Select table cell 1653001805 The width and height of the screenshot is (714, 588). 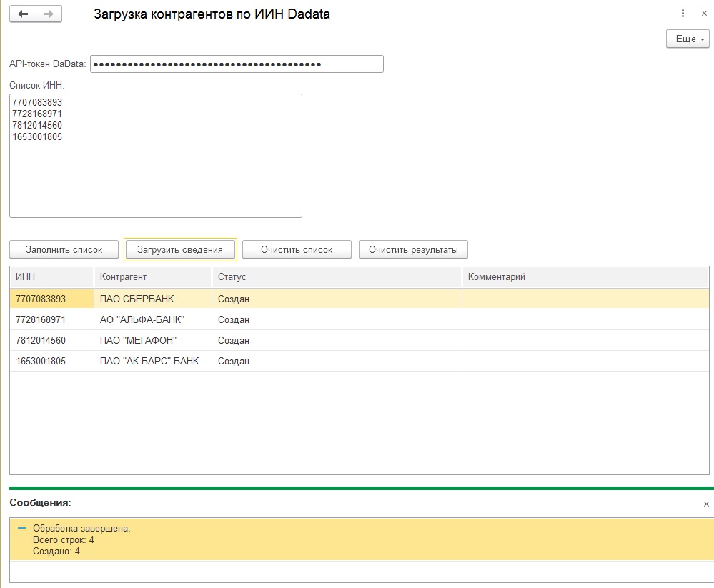(x=52, y=361)
